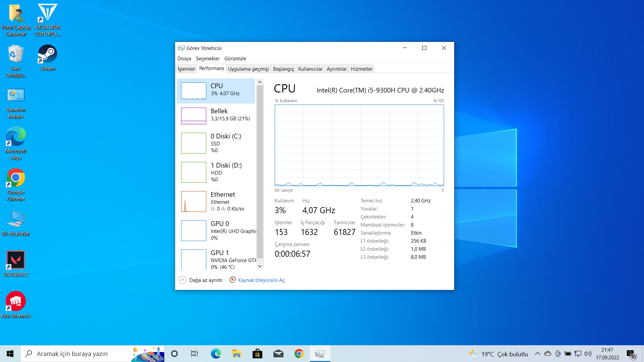Go to the Ayrıntılar tab
The image size is (644, 362).
click(x=336, y=69)
